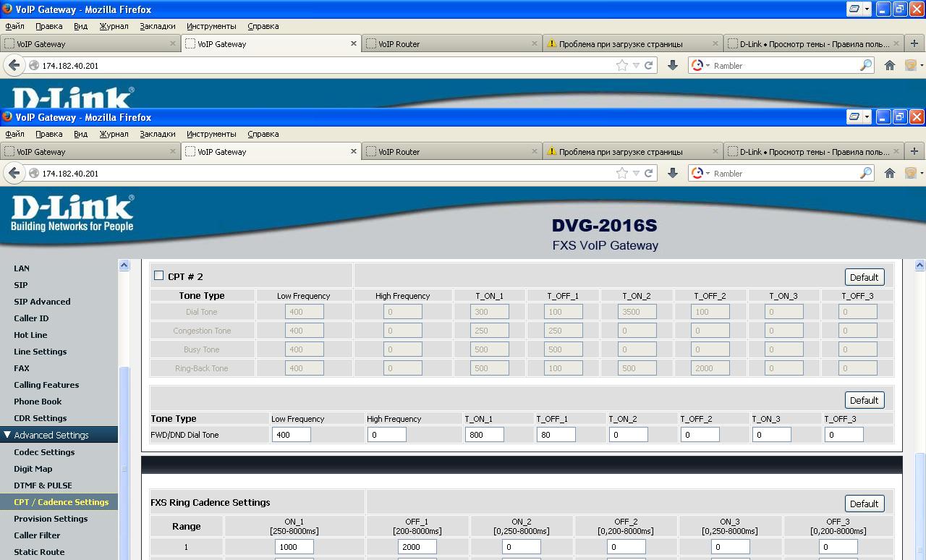
Task: Enable the CPT # 2 checkbox
Action: (159, 276)
